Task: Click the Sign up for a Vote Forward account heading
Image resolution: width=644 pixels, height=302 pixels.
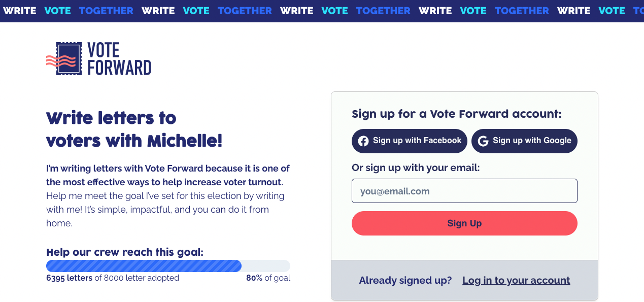Action: tap(456, 114)
